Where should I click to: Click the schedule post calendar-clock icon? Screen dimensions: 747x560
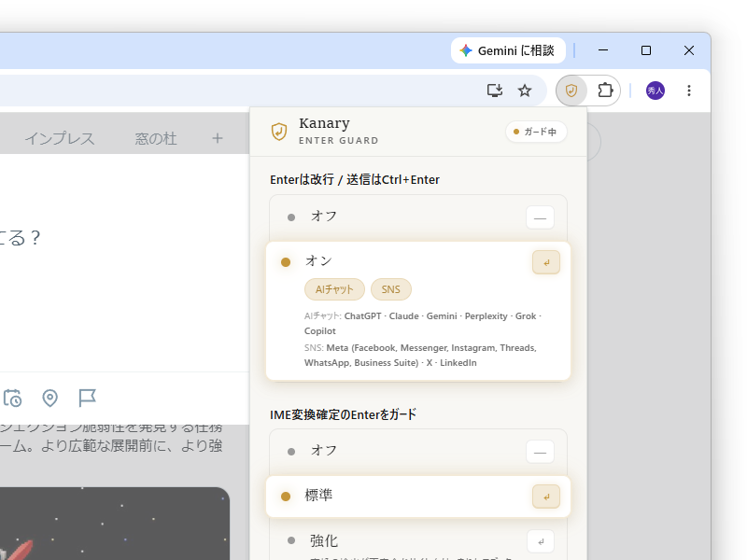[12, 399]
